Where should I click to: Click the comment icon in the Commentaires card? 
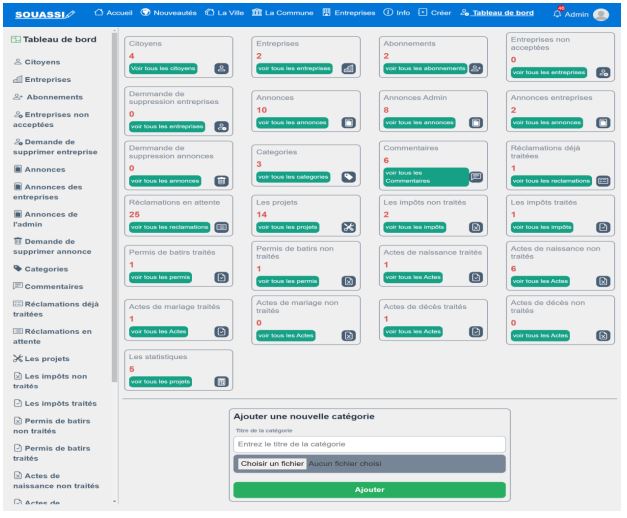point(476,176)
